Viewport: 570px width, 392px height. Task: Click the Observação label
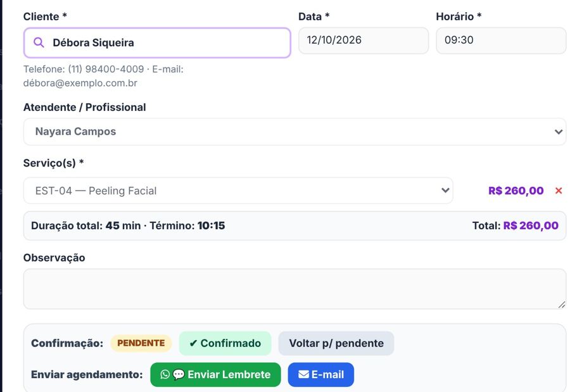pos(54,258)
